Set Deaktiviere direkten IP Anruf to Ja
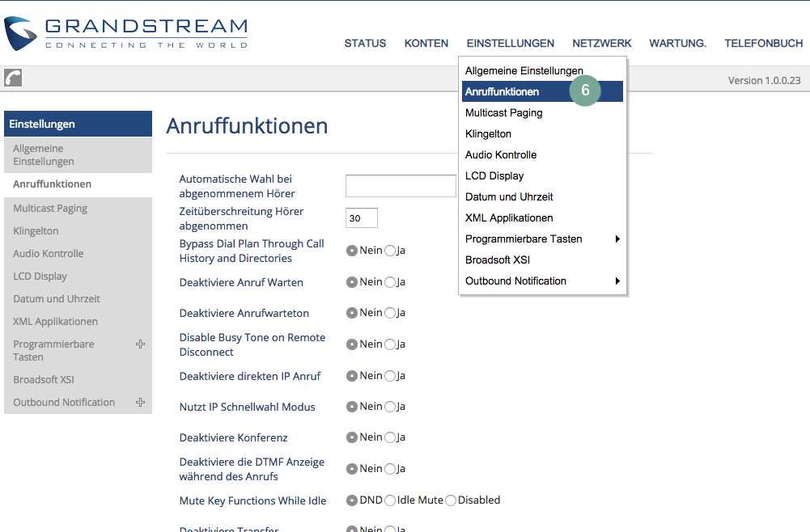This screenshot has height=532, width=810. pyautogui.click(x=390, y=376)
